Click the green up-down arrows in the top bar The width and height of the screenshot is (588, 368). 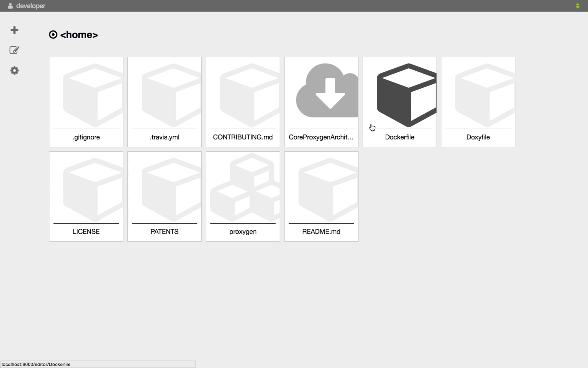(577, 6)
